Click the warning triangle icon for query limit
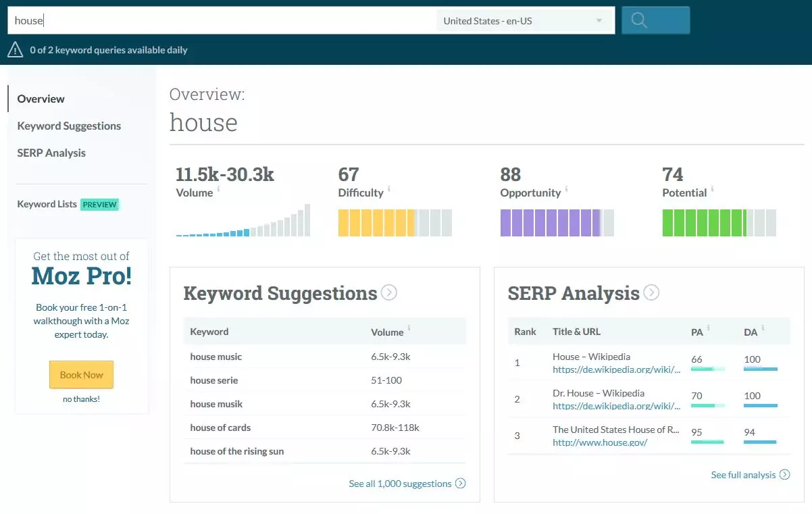Screen dimensions: 812x514 15,49
